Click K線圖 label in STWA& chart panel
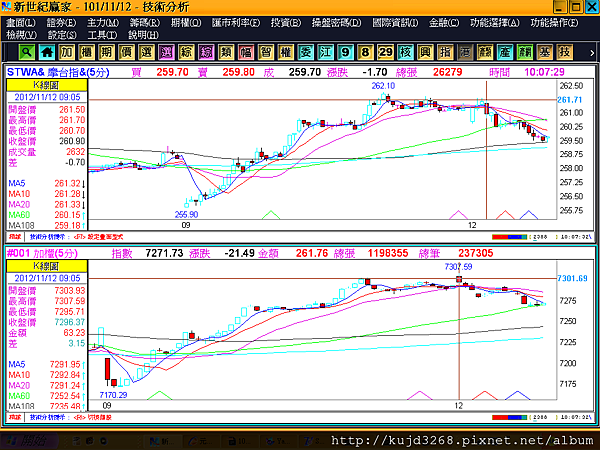Screen dimensions: 600x450 click(47, 85)
